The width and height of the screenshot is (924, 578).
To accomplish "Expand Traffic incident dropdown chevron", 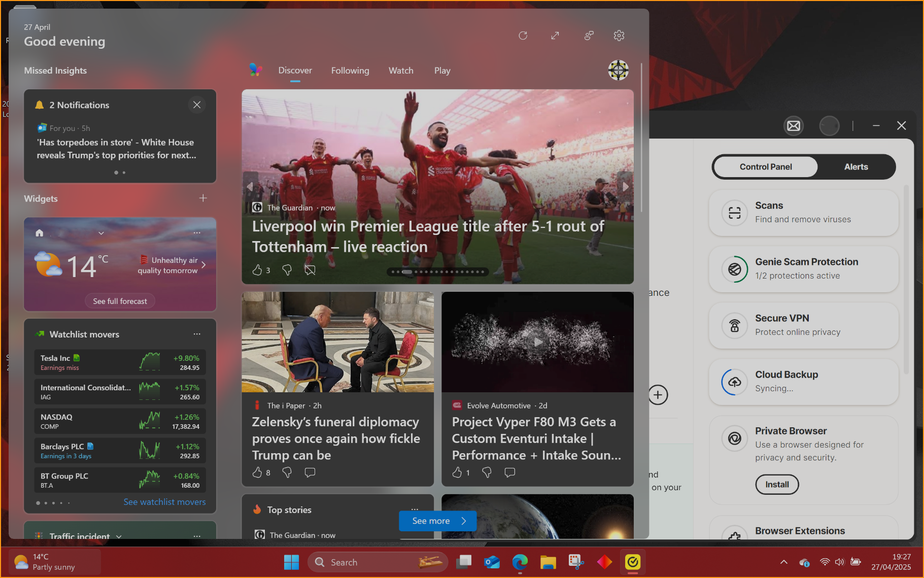I will tap(119, 536).
